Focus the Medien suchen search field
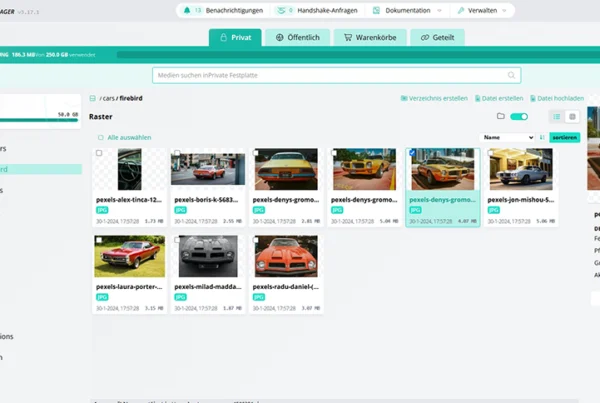 pos(336,75)
